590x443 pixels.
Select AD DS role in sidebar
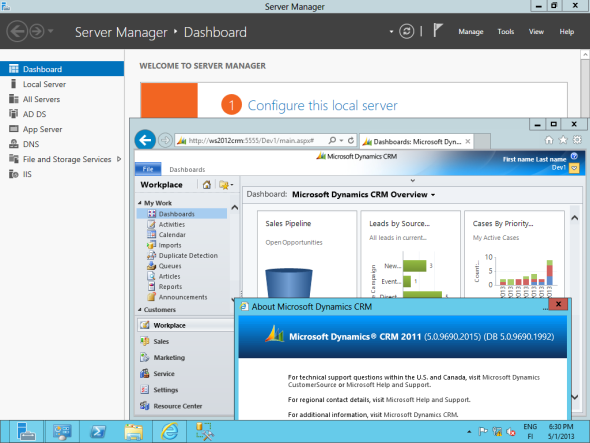[34, 114]
